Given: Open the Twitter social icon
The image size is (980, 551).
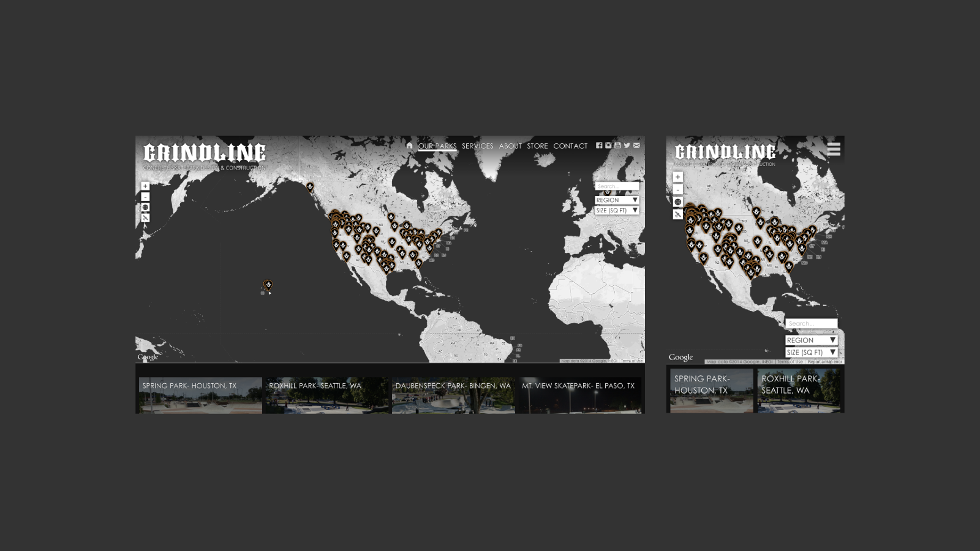Looking at the screenshot, I should click(x=627, y=146).
